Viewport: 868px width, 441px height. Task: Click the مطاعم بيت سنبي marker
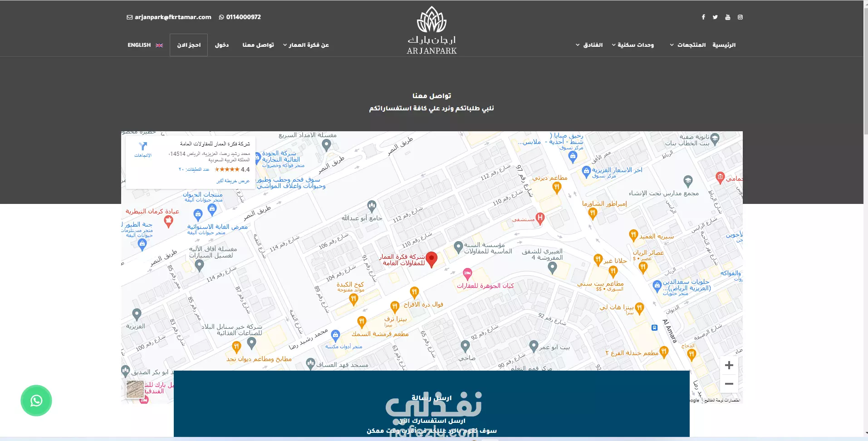[613, 272]
